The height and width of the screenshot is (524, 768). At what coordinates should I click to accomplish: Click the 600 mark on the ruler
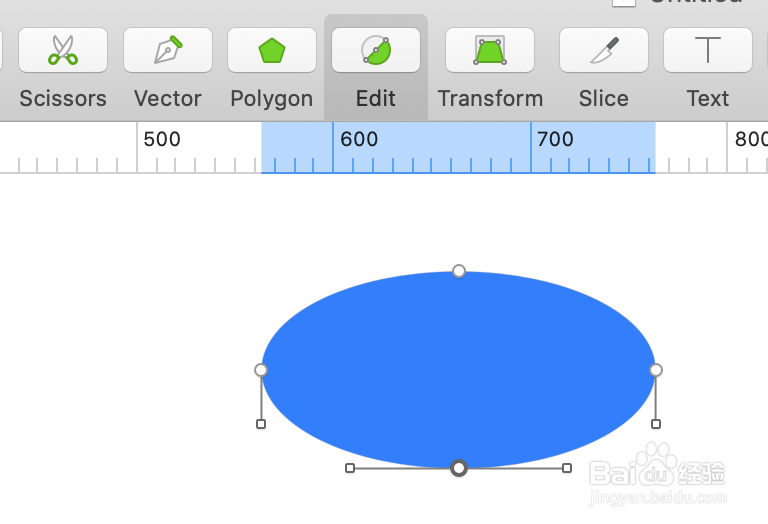coord(358,140)
